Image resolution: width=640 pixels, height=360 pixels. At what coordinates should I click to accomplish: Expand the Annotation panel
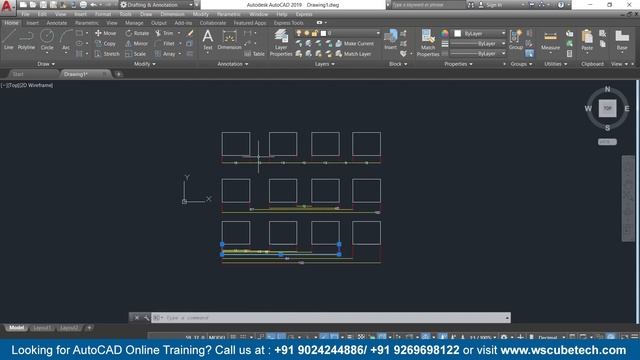[x=233, y=64]
